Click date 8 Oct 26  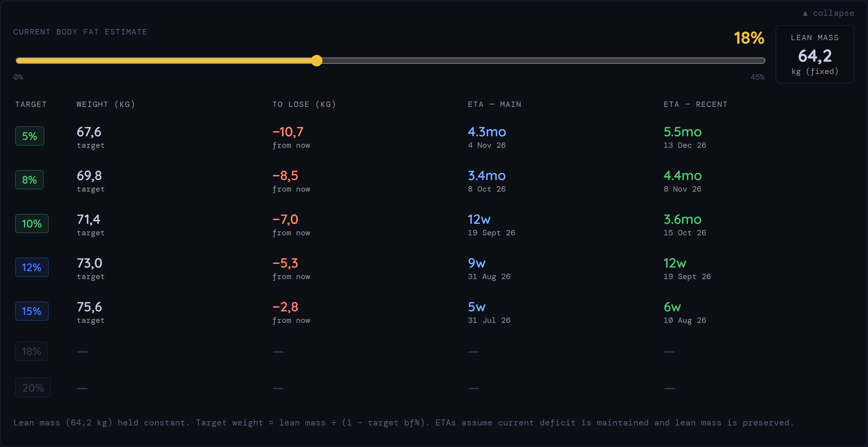[x=487, y=189]
